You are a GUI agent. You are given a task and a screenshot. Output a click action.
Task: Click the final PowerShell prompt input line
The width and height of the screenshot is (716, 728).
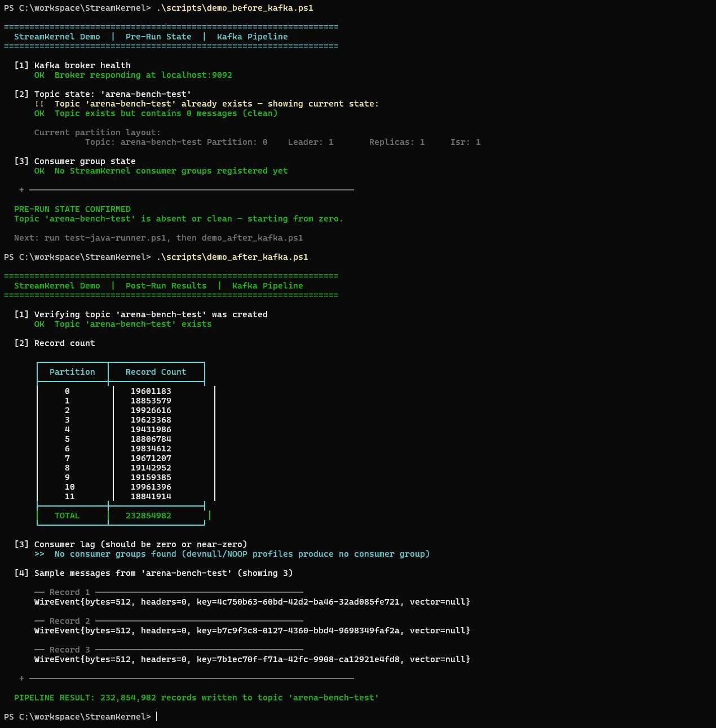tap(81, 717)
